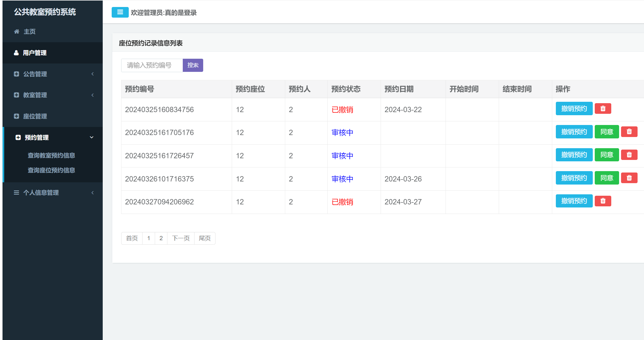Click trash icon for reservation 20240325161726457
Image resolution: width=644 pixels, height=340 pixels.
click(x=629, y=155)
